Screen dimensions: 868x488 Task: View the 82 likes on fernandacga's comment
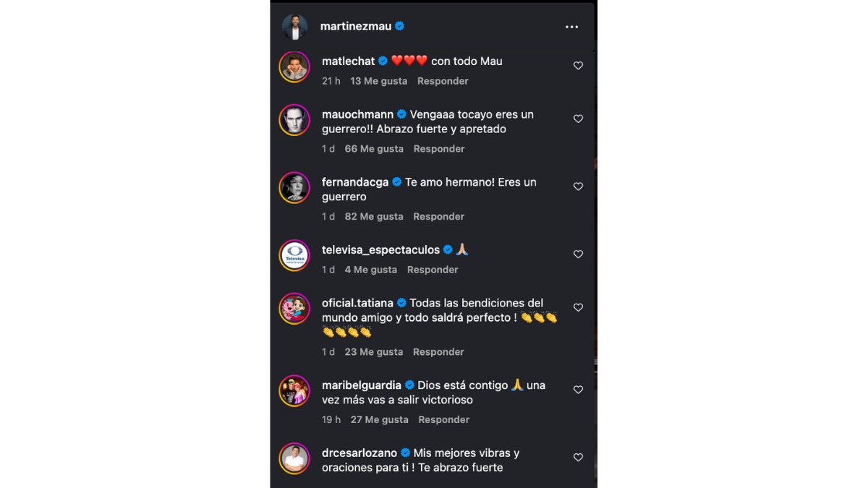[x=374, y=217]
